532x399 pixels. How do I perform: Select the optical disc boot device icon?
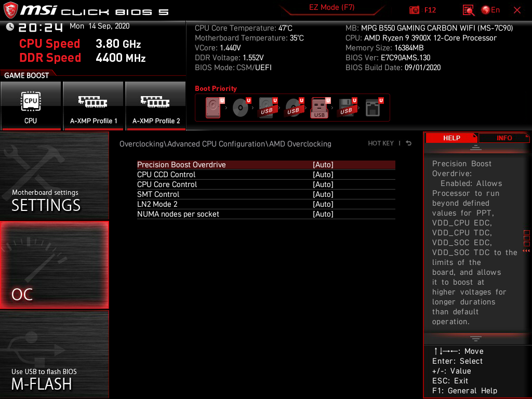(241, 108)
